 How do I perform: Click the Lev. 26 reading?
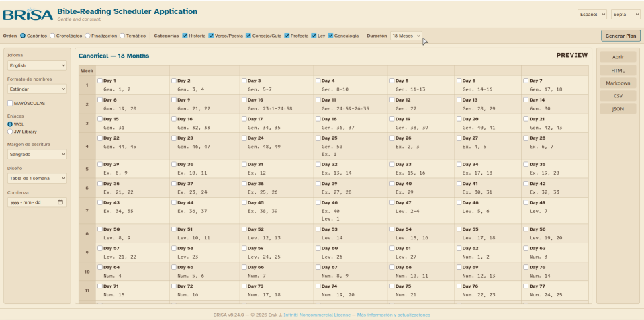tap(332, 257)
